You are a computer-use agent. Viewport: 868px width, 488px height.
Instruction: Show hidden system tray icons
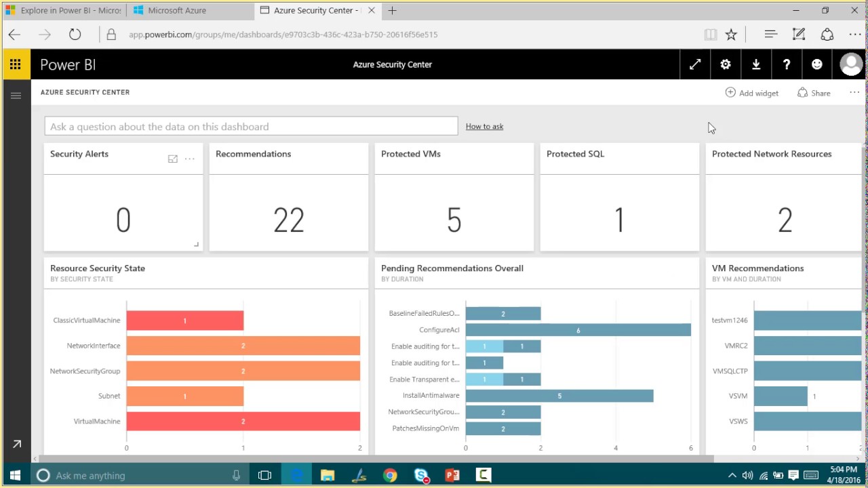(732, 475)
